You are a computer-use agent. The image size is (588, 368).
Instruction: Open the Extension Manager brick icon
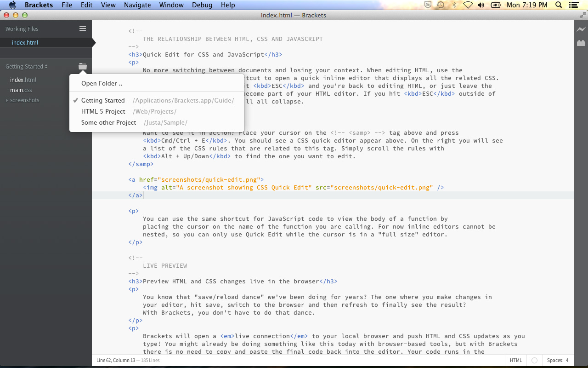coord(581,43)
